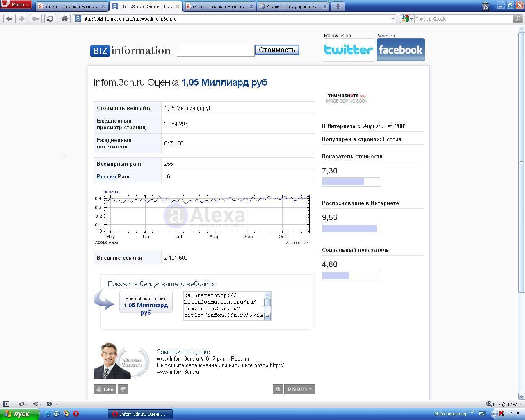Switch the EN keyboard language indicator
Image resolution: width=525 pixels, height=420 pixels.
pos(482,414)
